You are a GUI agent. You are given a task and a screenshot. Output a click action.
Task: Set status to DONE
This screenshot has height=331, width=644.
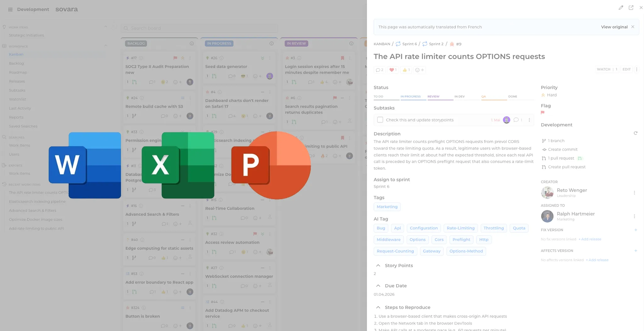[521, 97]
